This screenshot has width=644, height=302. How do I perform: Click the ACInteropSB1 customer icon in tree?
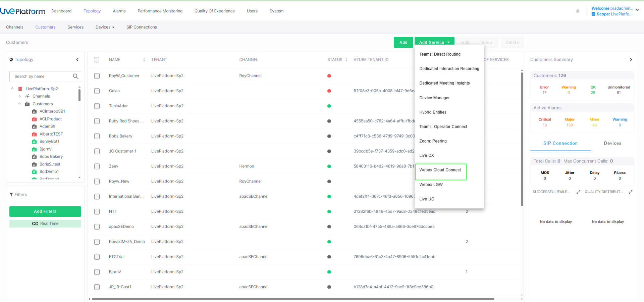point(34,111)
